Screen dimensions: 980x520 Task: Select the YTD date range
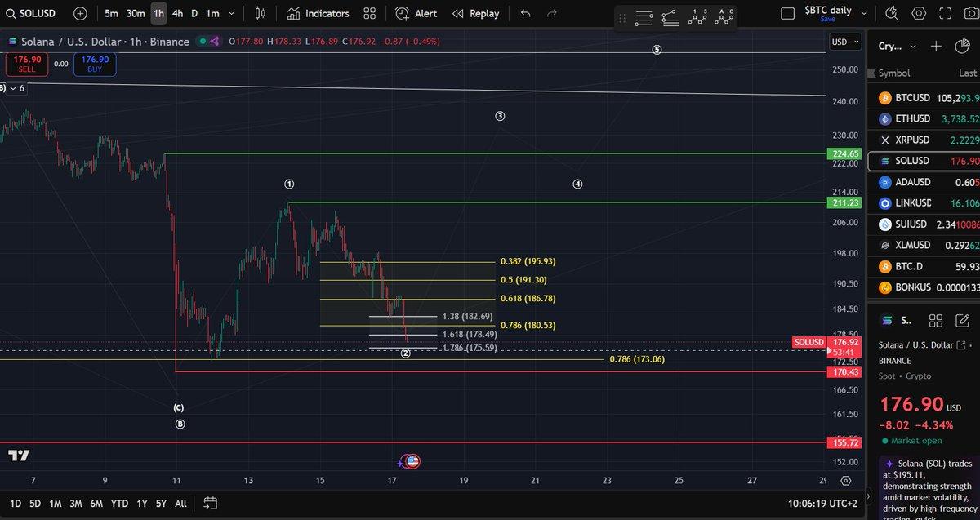tap(119, 503)
